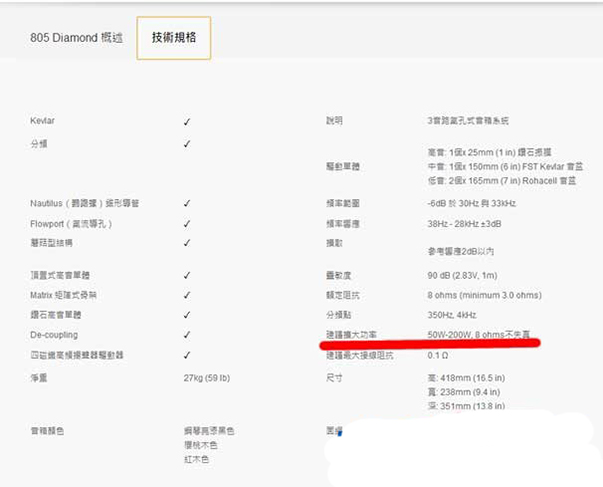Click the 'Kevlar' feature label
This screenshot has width=603, height=487.
(x=42, y=121)
